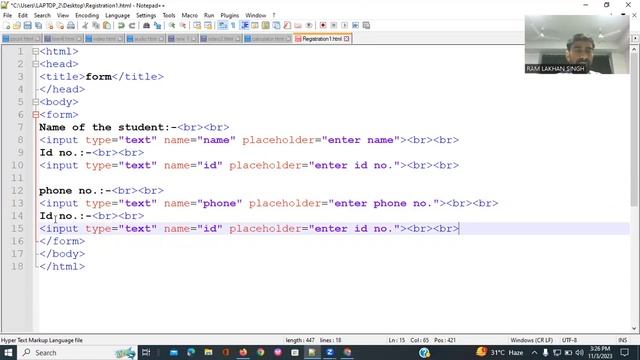Click the Print toolbar icon
The image size is (640, 360).
pos(71,25)
